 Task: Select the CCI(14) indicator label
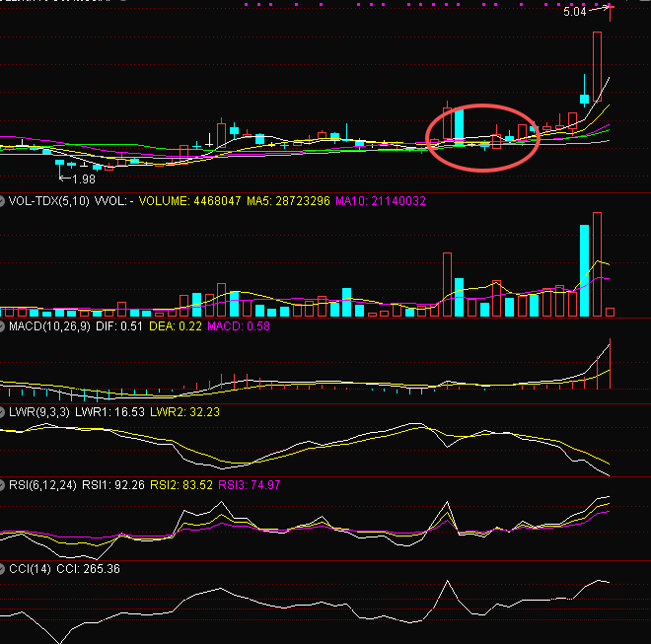point(30,569)
